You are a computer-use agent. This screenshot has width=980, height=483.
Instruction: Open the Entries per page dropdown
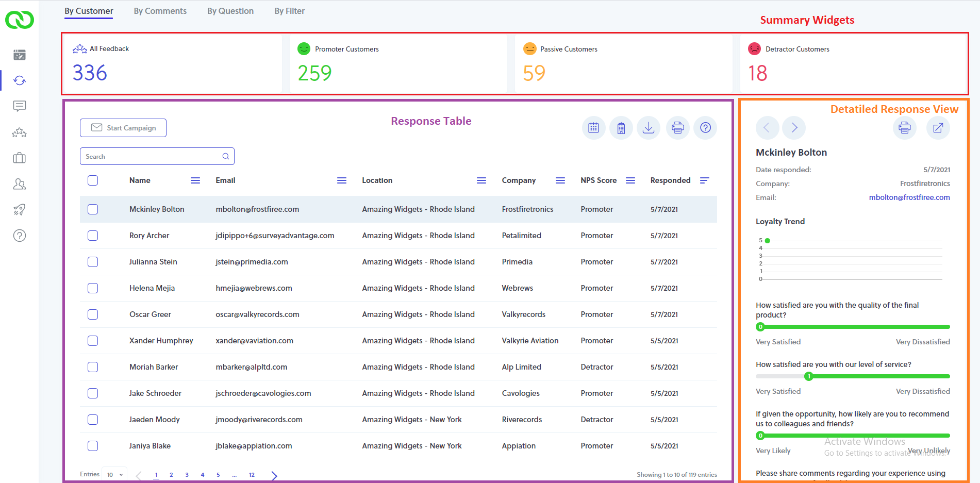click(114, 475)
